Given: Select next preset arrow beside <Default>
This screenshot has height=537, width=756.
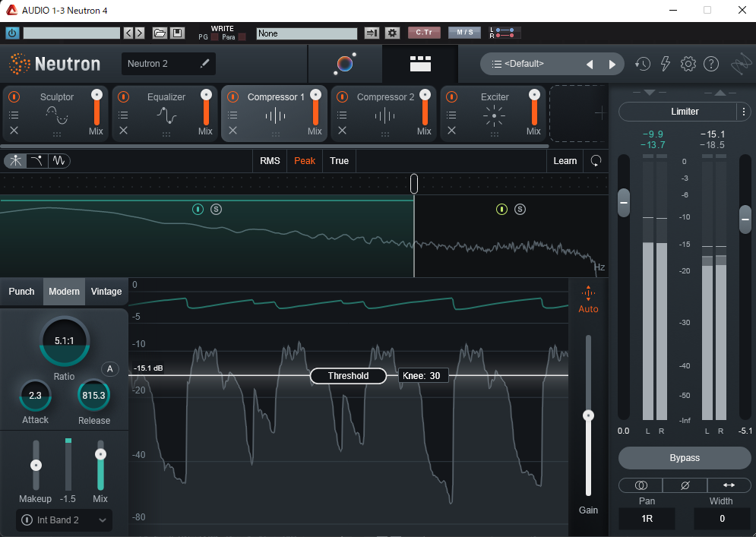Looking at the screenshot, I should (612, 64).
